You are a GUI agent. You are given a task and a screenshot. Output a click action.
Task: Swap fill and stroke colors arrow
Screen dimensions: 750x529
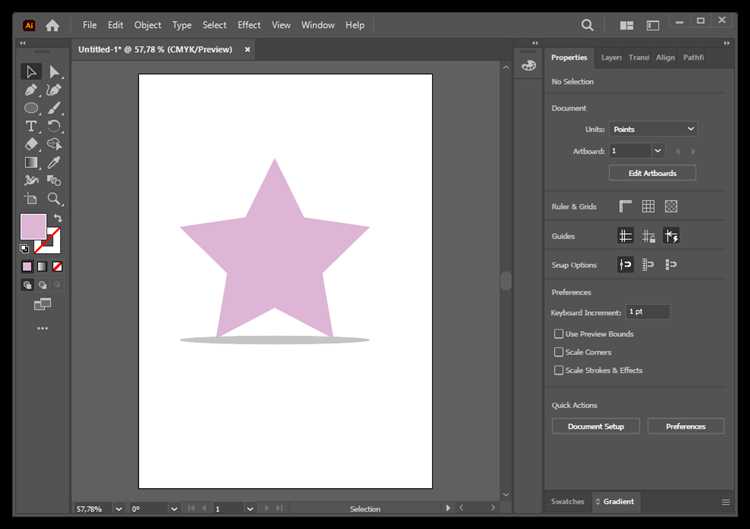click(x=58, y=219)
